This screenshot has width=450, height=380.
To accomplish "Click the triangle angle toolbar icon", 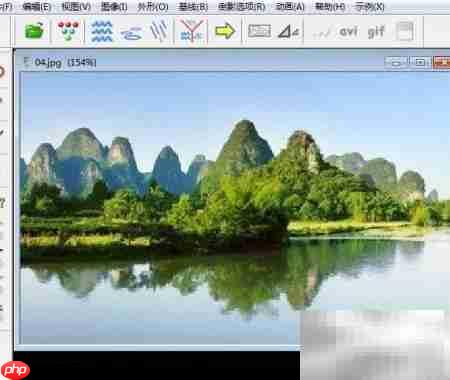I will click(x=288, y=32).
